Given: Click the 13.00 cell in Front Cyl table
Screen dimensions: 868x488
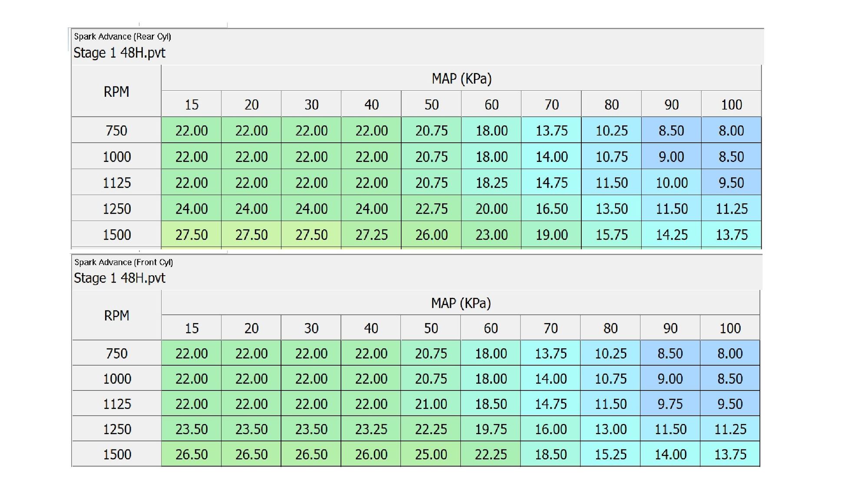Looking at the screenshot, I should coord(610,429).
